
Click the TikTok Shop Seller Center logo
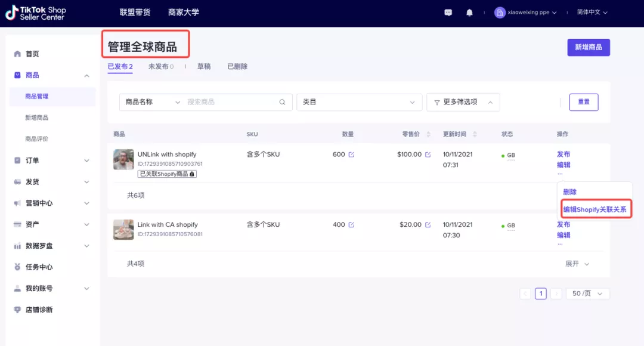[x=36, y=13]
